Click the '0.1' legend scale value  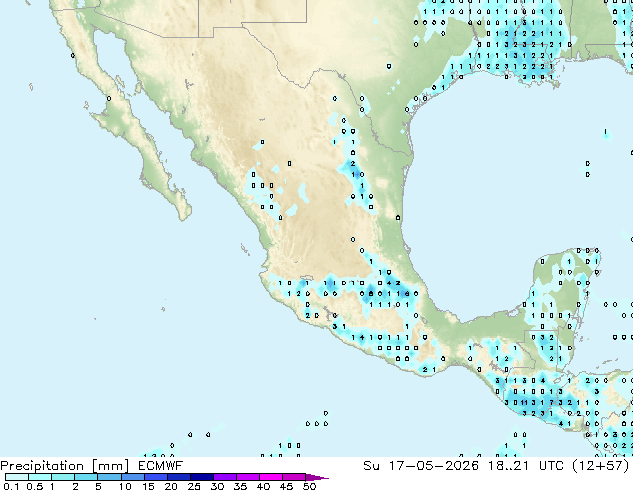click(x=11, y=486)
